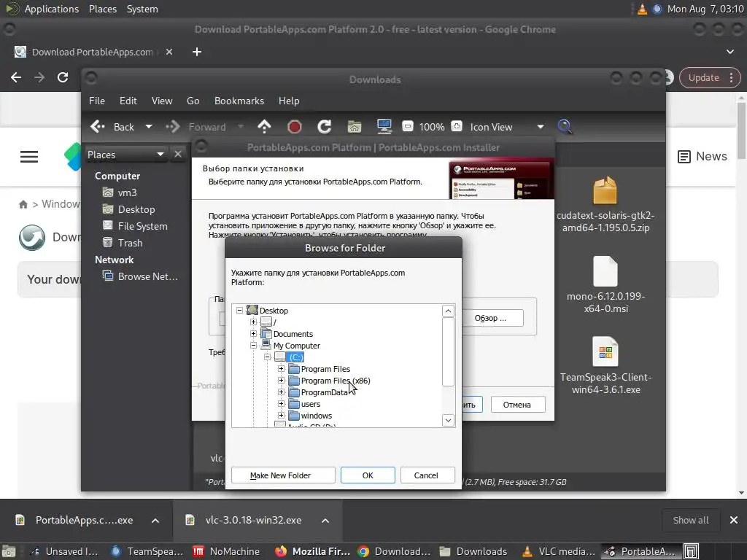Click Chrome back navigation arrow
The image size is (747, 560).
pyautogui.click(x=16, y=77)
